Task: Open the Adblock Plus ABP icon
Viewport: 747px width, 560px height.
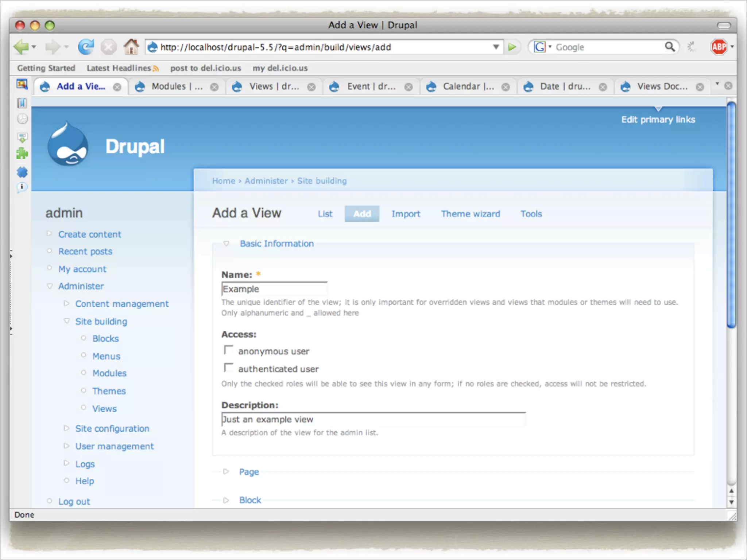Action: [719, 47]
